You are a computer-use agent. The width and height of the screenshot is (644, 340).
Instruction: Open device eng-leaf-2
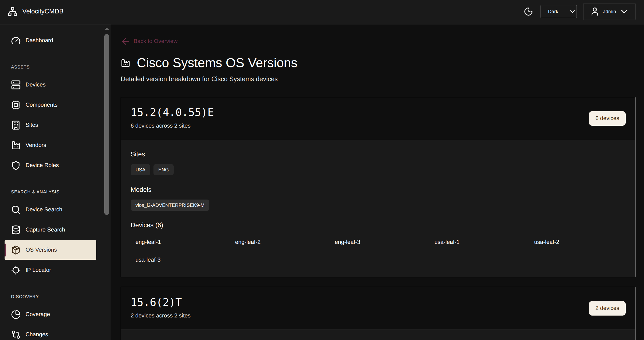(248, 242)
